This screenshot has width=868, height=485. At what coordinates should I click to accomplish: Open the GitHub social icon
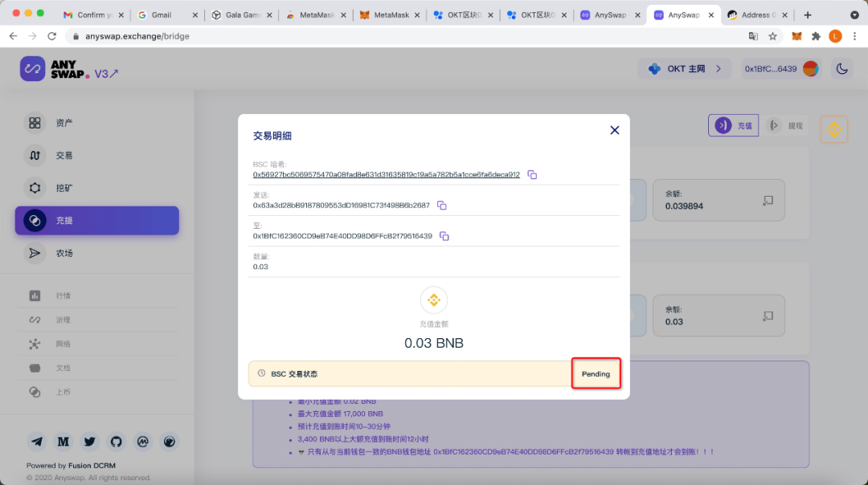117,442
